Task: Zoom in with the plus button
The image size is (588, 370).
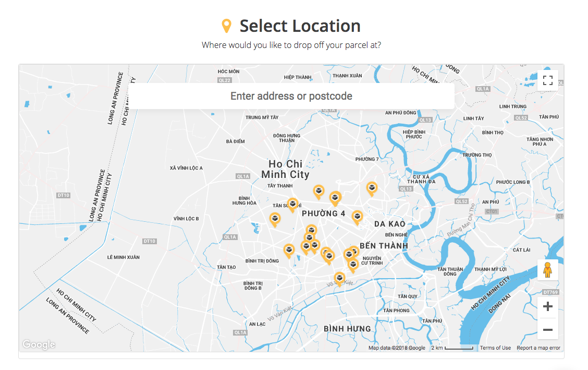Action: point(547,307)
